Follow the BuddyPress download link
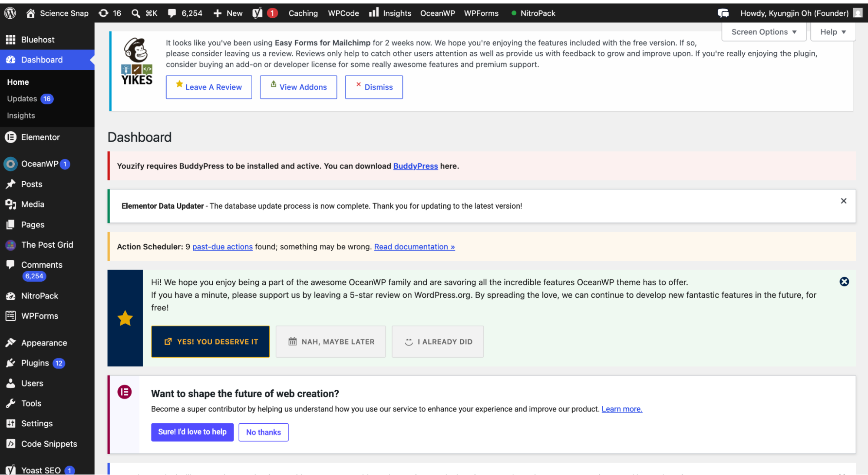 416,166
